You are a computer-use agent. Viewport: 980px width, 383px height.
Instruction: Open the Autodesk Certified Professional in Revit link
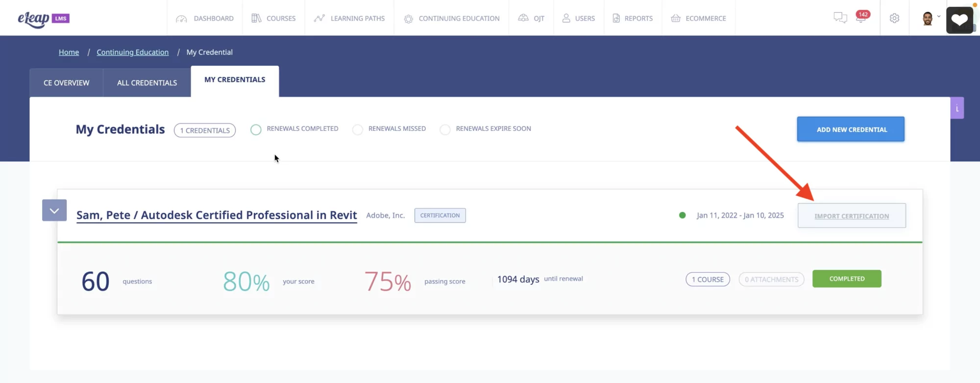(x=217, y=215)
